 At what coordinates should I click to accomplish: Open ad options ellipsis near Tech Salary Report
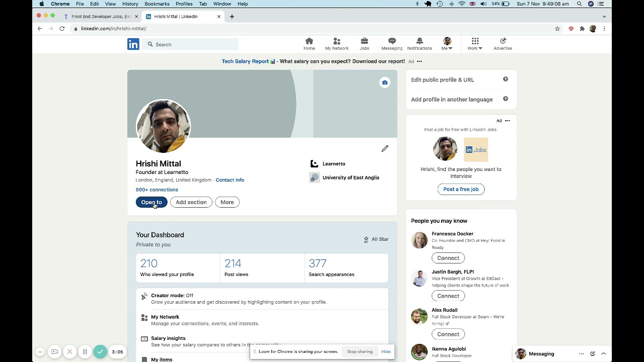click(419, 61)
